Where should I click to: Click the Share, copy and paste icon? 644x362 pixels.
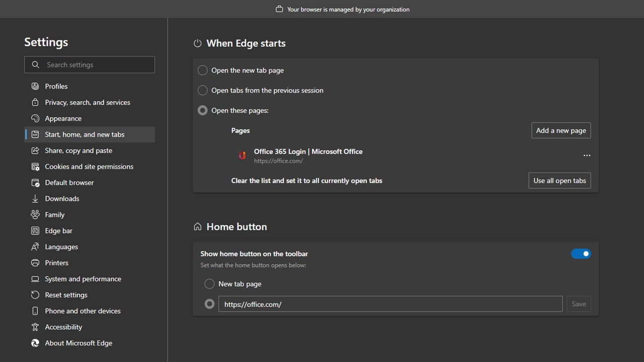(35, 151)
